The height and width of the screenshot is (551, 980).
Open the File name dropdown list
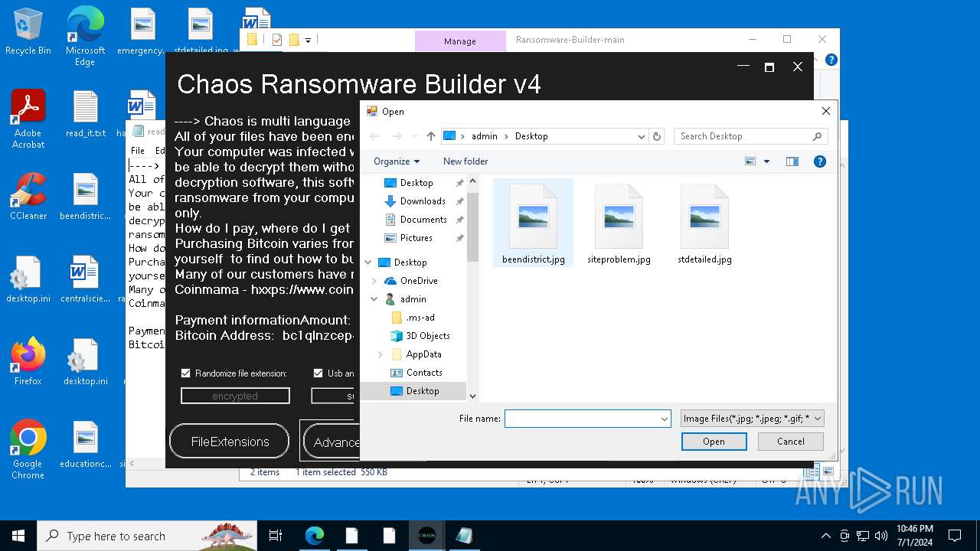click(665, 419)
